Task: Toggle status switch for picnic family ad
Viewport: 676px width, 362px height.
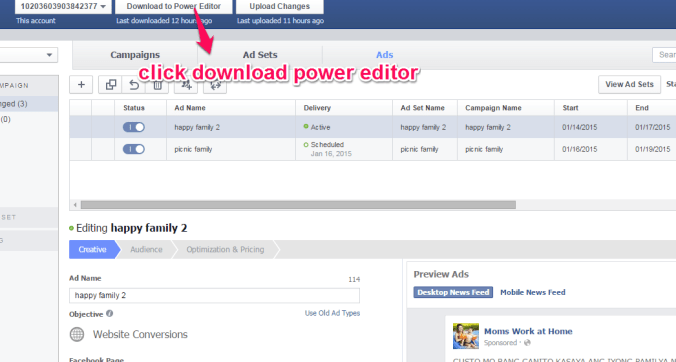Action: click(x=134, y=149)
